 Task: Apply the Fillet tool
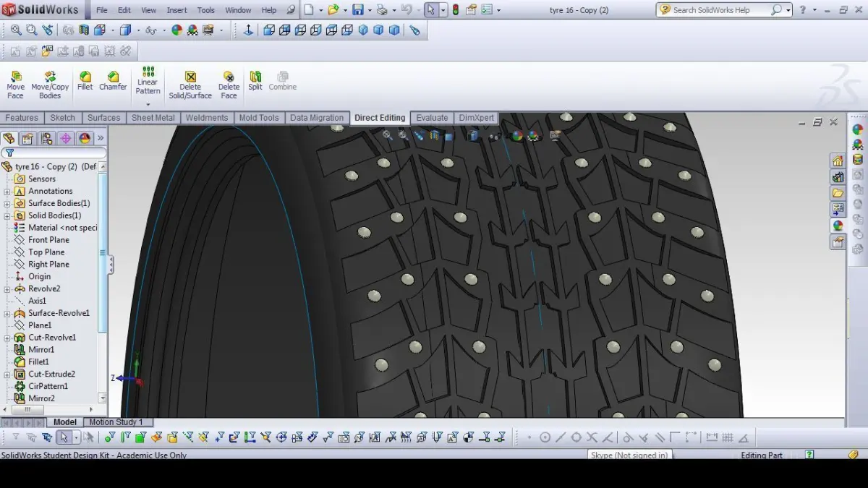85,81
